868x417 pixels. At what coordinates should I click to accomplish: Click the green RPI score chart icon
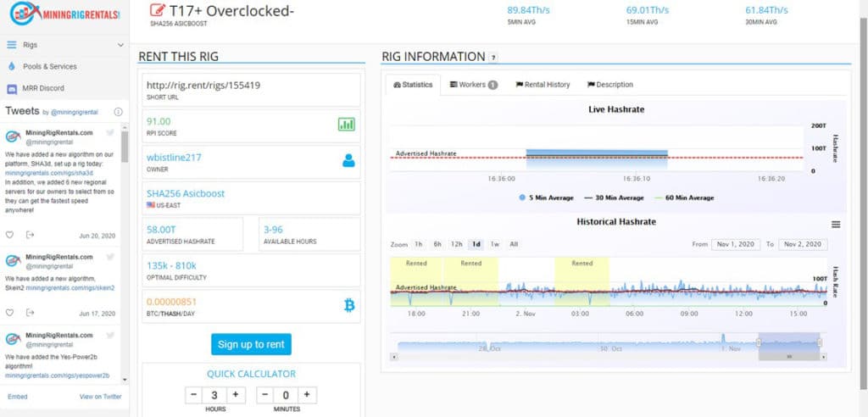pos(347,125)
